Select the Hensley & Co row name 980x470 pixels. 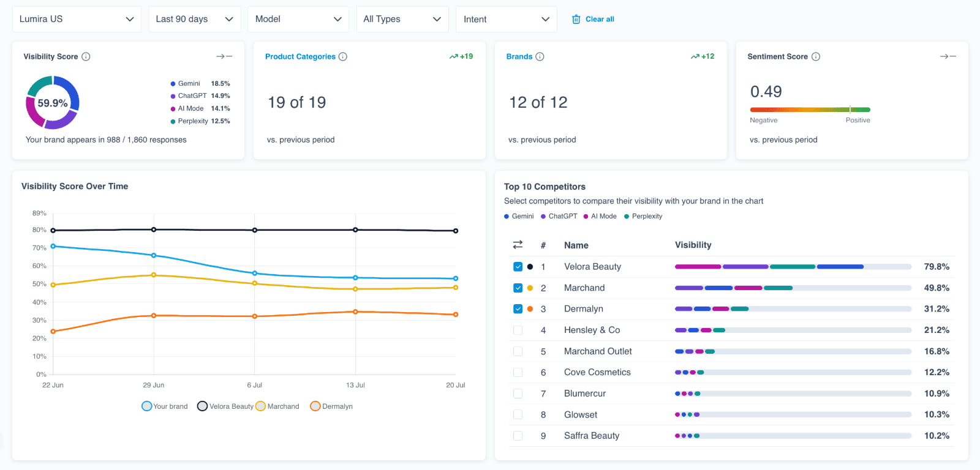[x=592, y=330]
